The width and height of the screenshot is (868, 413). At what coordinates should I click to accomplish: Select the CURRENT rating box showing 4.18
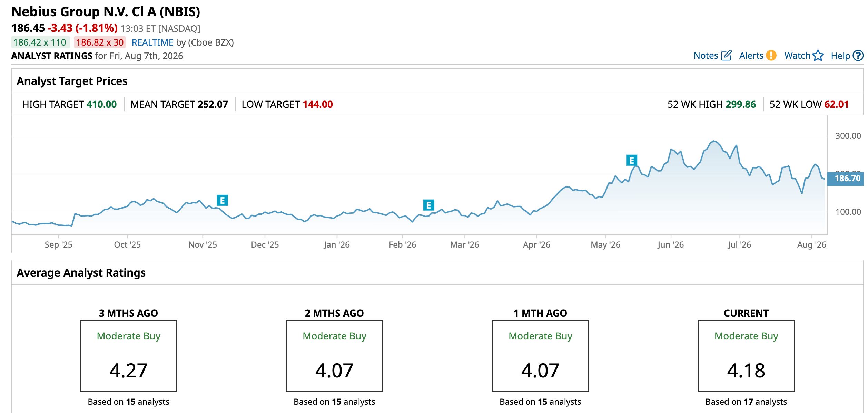pos(746,356)
